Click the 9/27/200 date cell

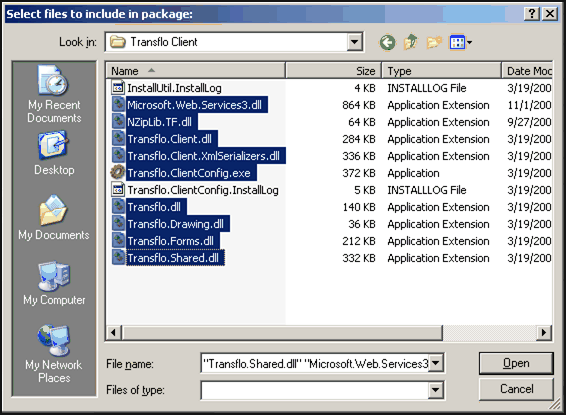(x=529, y=122)
